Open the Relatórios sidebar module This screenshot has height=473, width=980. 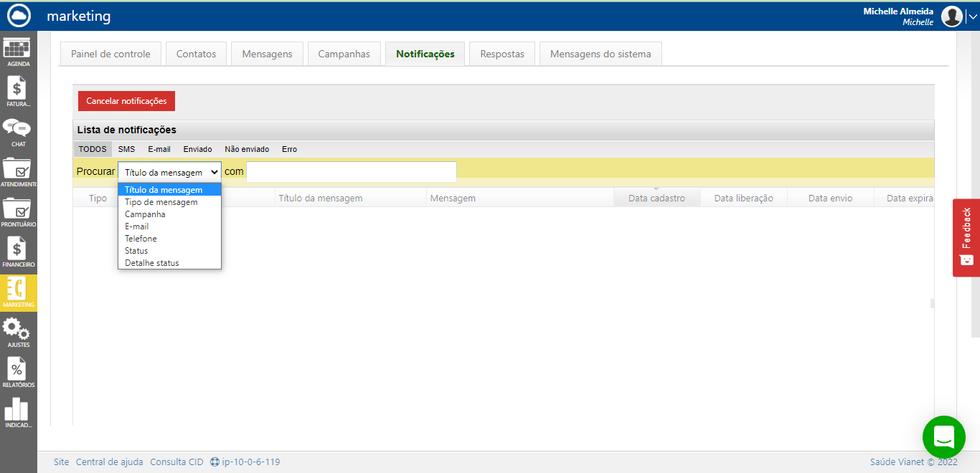[18, 373]
